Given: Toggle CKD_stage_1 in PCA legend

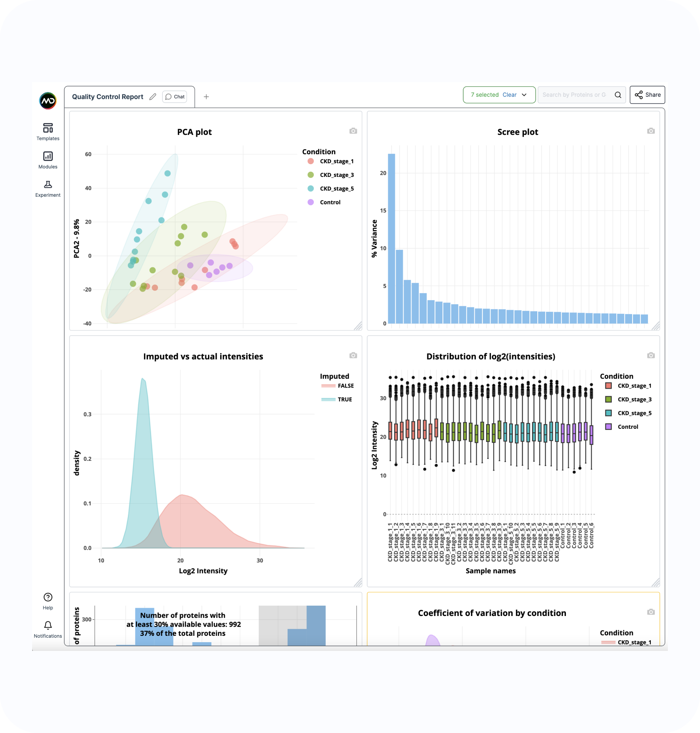Looking at the screenshot, I should coord(331,161).
